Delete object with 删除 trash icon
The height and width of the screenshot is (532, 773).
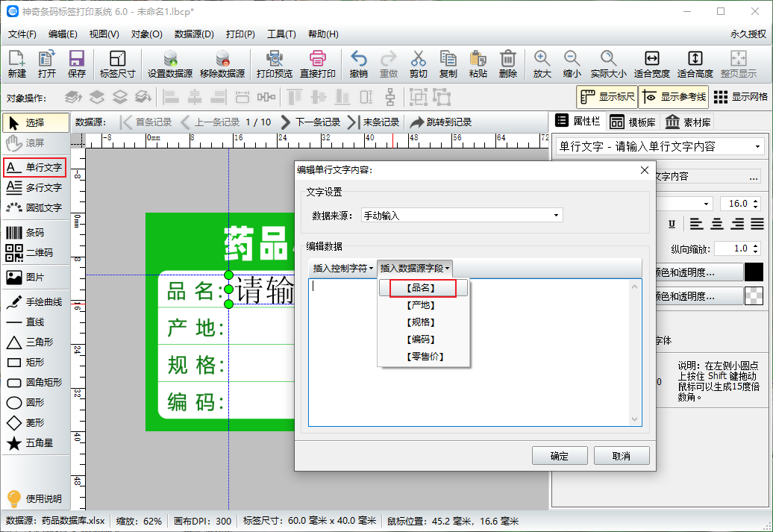click(508, 64)
